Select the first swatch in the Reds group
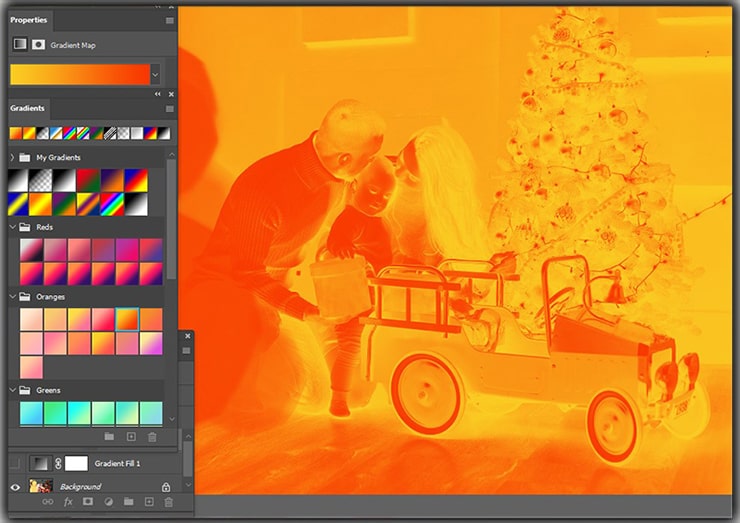The image size is (740, 523). point(31,250)
